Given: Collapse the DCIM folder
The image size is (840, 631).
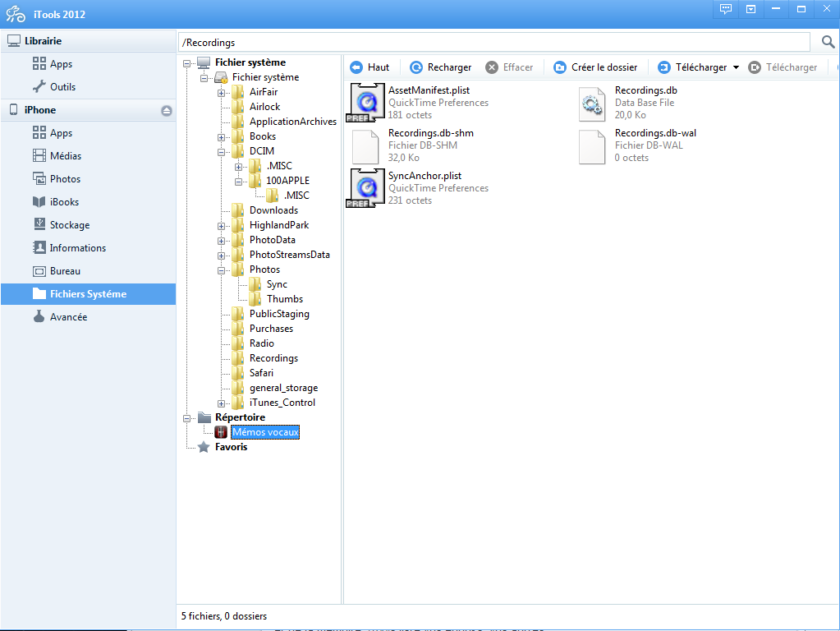Looking at the screenshot, I should [221, 152].
